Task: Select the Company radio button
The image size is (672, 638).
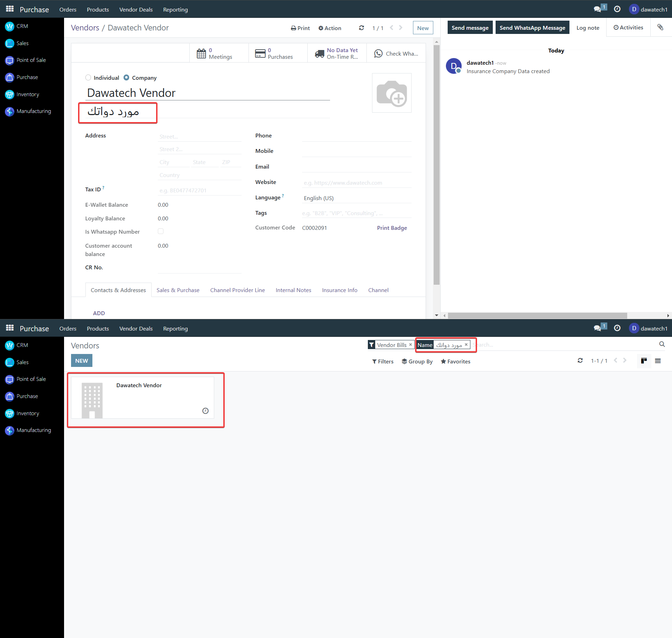Action: (126, 78)
